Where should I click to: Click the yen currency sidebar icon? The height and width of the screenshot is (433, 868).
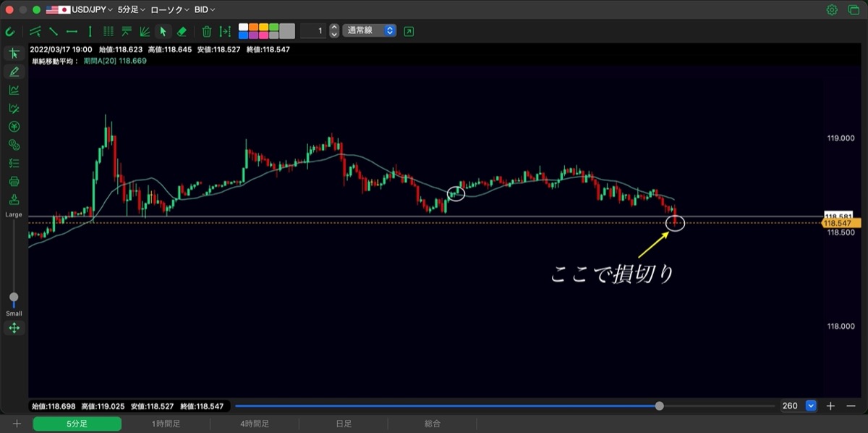[x=14, y=126]
